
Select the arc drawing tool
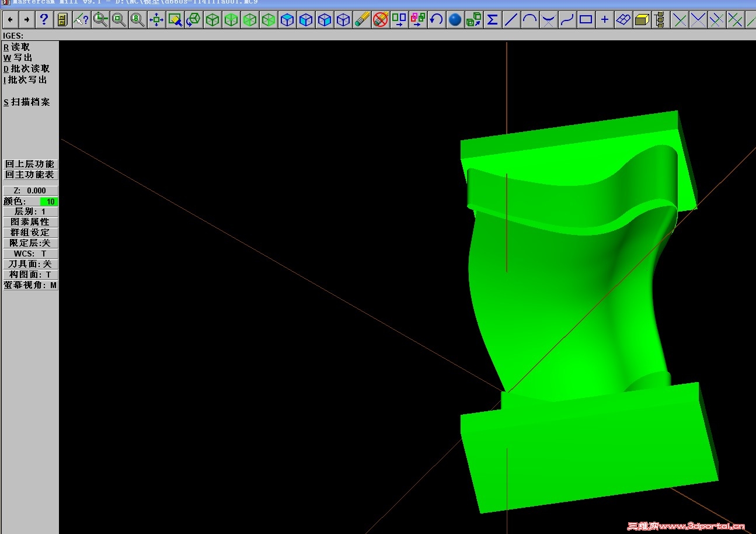click(x=529, y=20)
